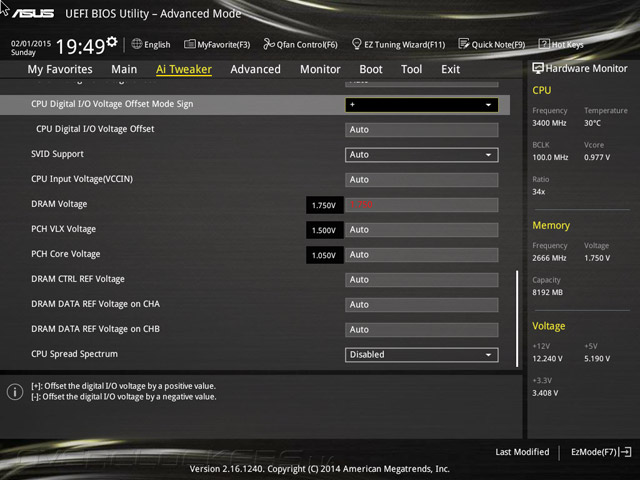Launch EZ Tuning Wizard lightbulb icon
The height and width of the screenshot is (480, 640).
pos(357,44)
